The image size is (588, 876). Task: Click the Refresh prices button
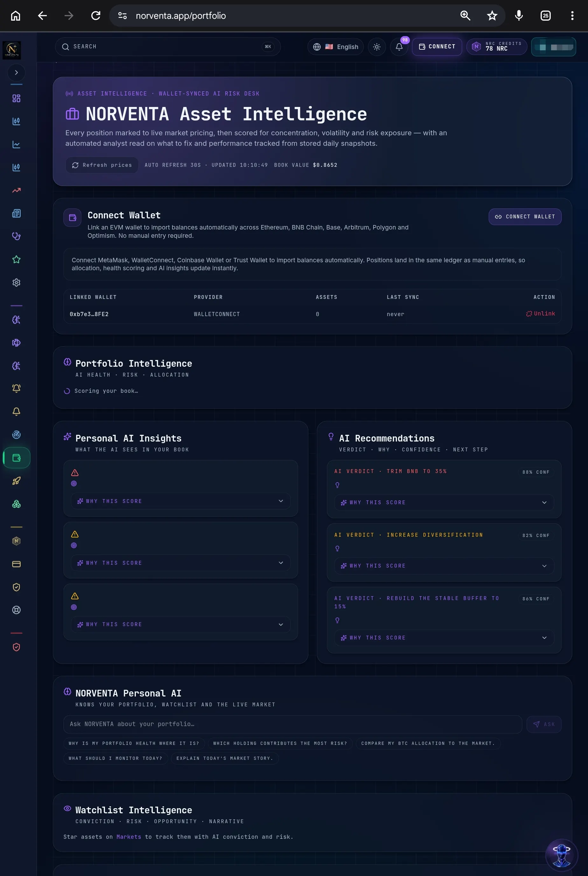(101, 165)
